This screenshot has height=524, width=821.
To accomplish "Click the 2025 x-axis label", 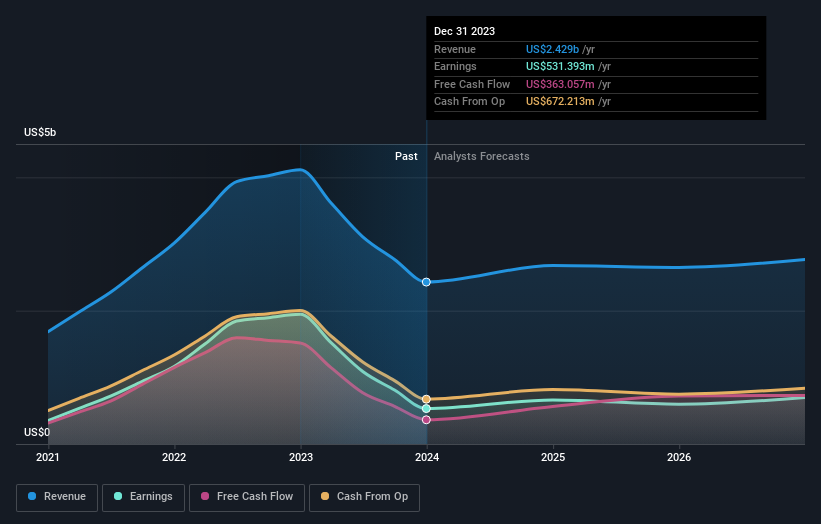I will [x=553, y=458].
